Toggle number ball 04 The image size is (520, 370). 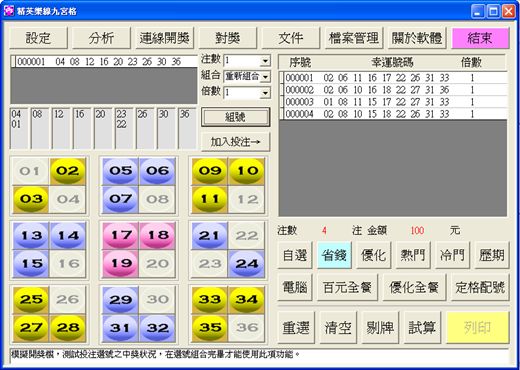[67, 199]
